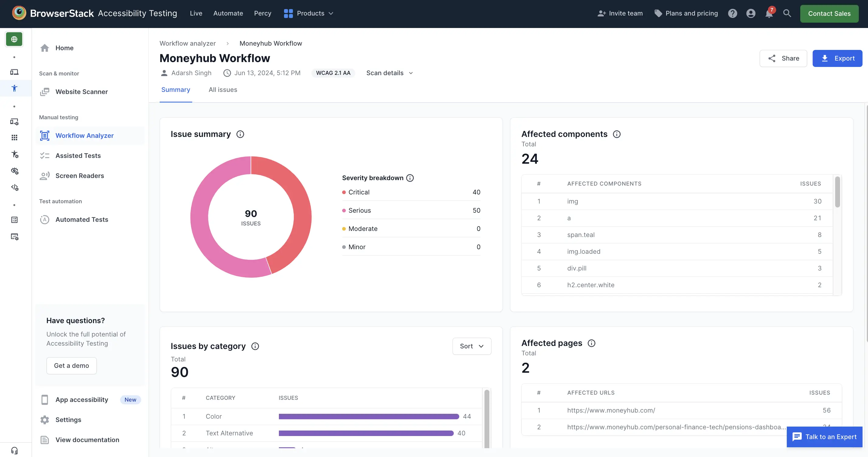Screen dimensions: 868x457
Task: Toggle the issue summary info tooltip
Action: point(240,134)
